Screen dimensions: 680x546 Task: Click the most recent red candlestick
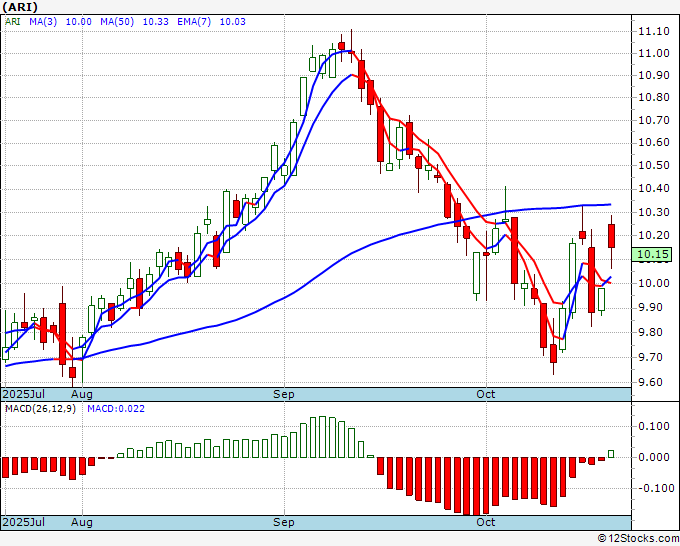click(611, 236)
